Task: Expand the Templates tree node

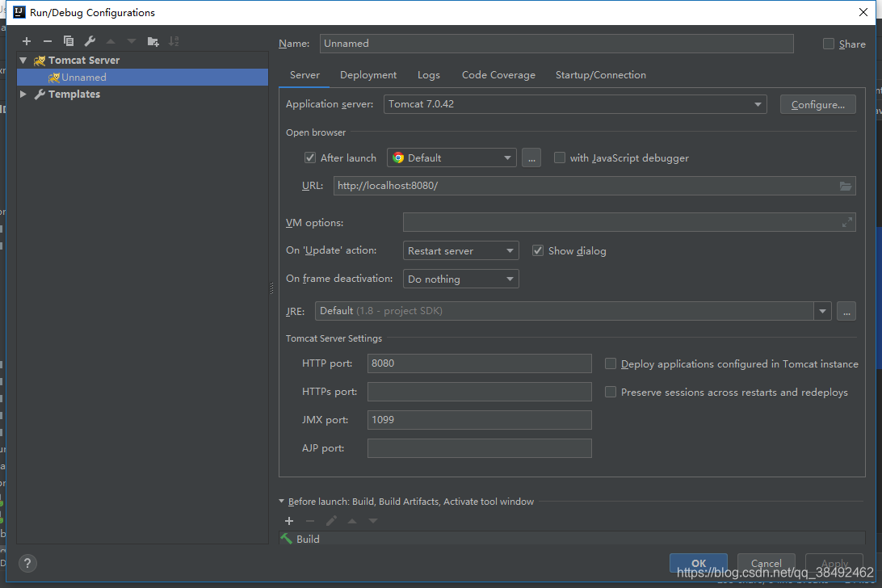Action: [23, 94]
